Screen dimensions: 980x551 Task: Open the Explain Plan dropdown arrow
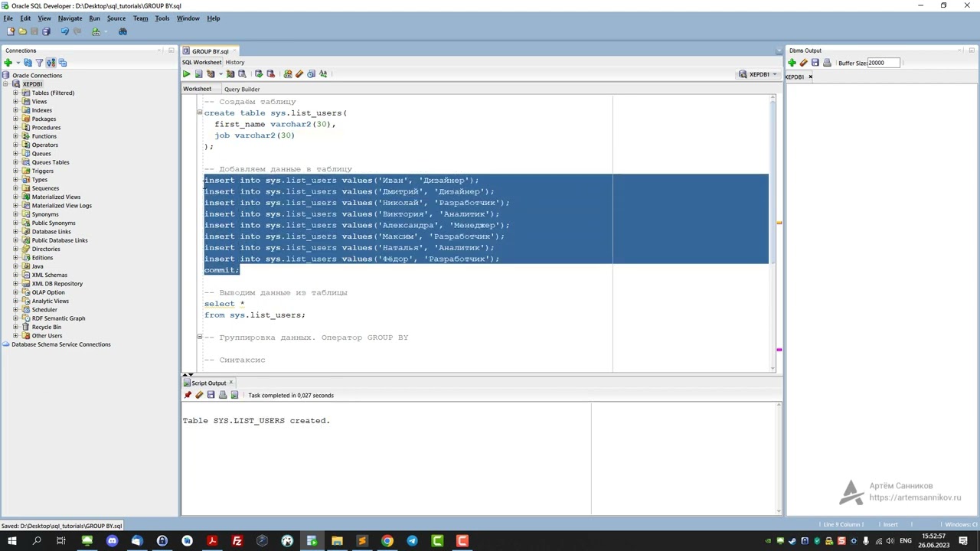(x=220, y=73)
